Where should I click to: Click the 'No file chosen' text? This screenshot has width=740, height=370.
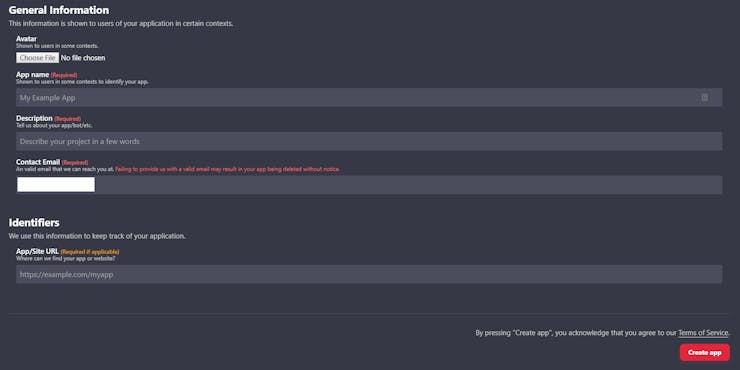tap(83, 58)
